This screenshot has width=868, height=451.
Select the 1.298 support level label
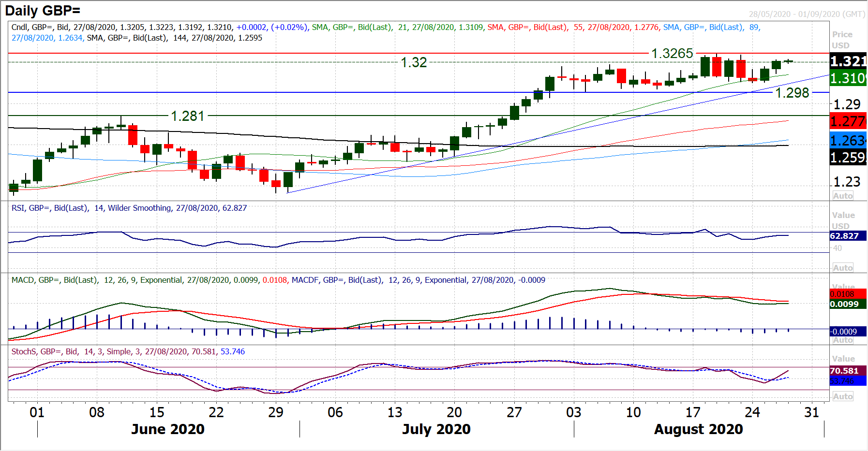click(792, 93)
